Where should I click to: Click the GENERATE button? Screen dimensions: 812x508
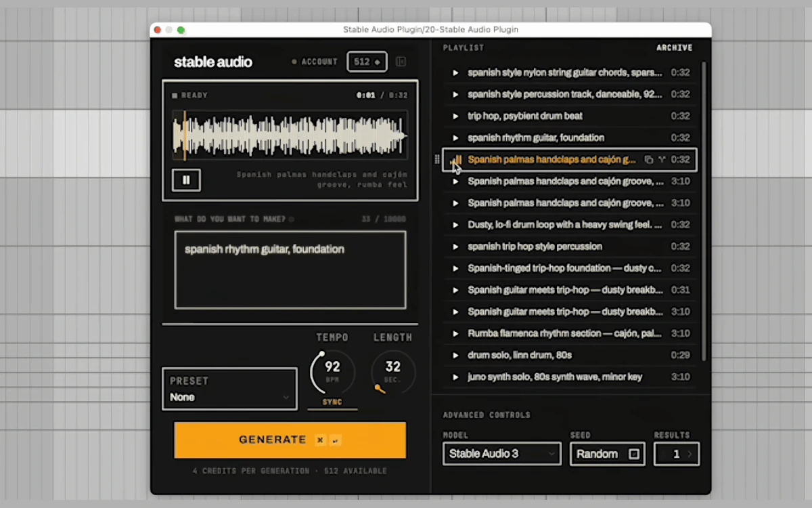290,440
